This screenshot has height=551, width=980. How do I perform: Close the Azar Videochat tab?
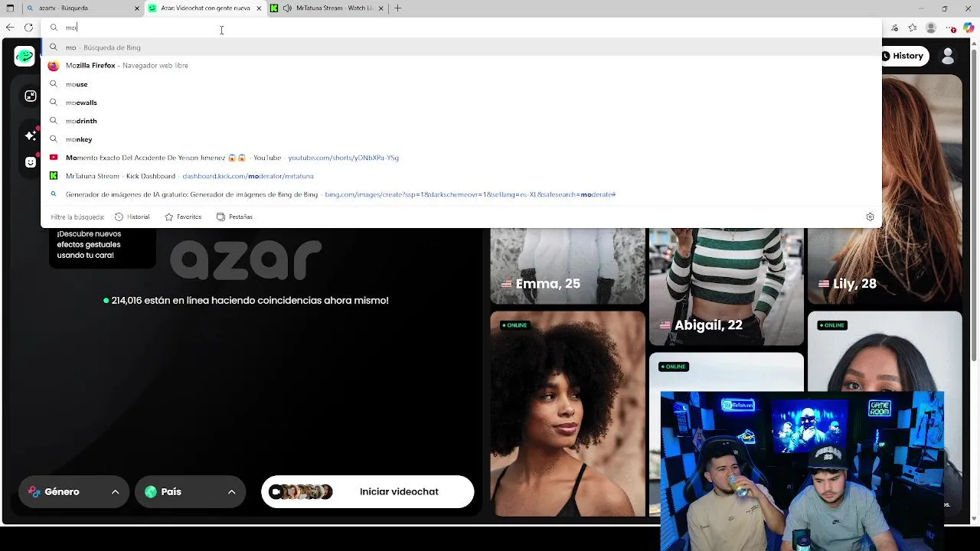[260, 8]
